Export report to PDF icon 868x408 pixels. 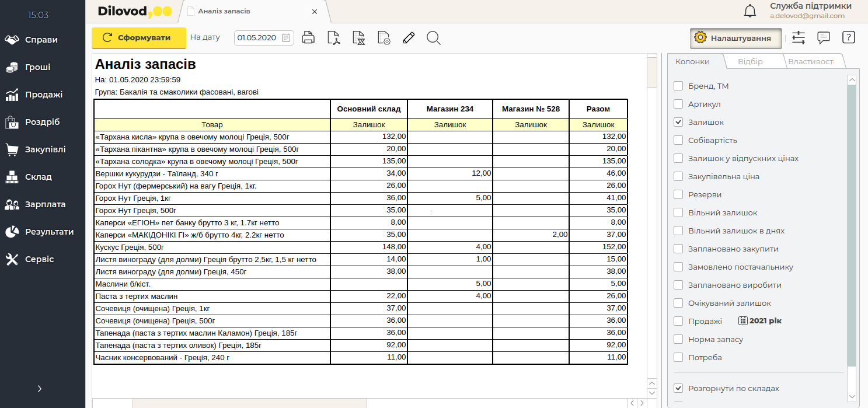[333, 38]
